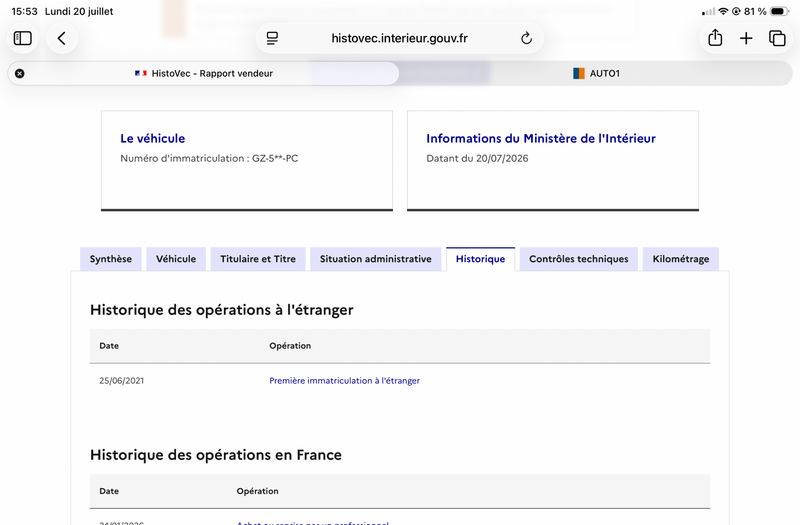Focus the histovec.interieur.gouv.fr address field

(399, 38)
